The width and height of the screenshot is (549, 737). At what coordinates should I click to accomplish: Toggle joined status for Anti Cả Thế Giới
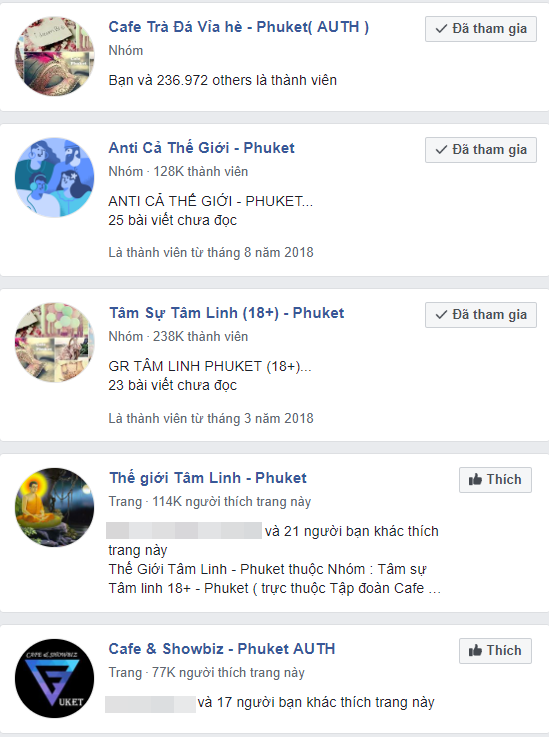(x=481, y=150)
